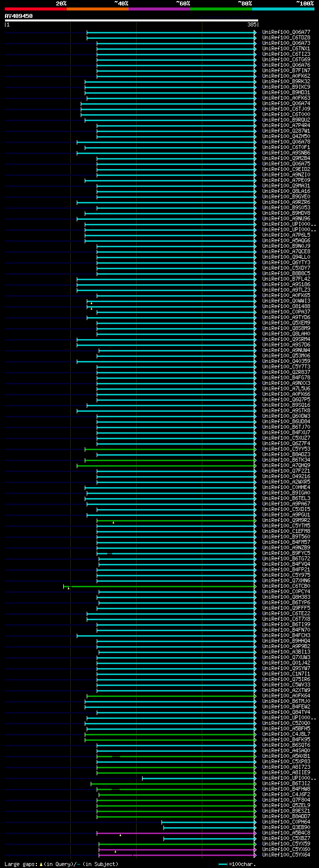Click the UniRef100_B9GVE0 entry

tap(286, 196)
